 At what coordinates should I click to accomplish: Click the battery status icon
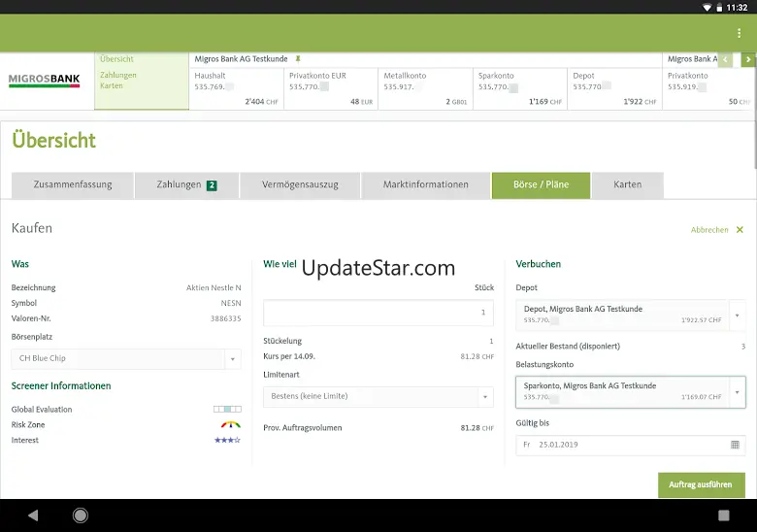coord(719,7)
